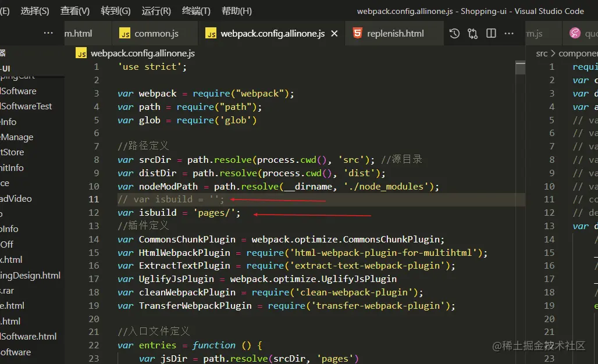
Task: Select the Off item in the explorer
Action: point(7,244)
